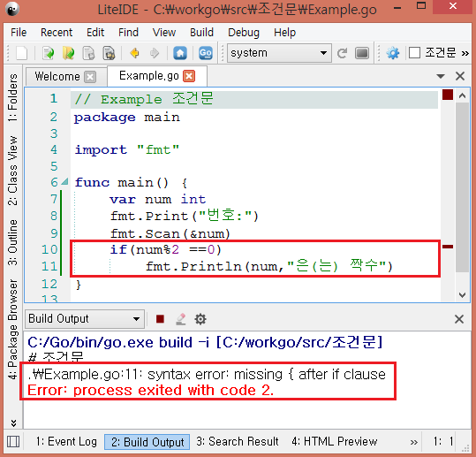Switch to the Welcome tab
Screen dimensions: 476x457
point(57,76)
